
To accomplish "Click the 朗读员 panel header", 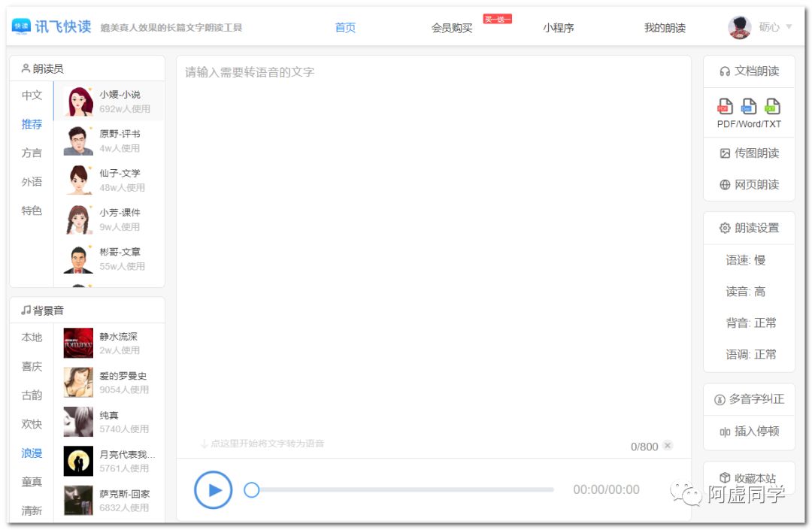I will 87,69.
